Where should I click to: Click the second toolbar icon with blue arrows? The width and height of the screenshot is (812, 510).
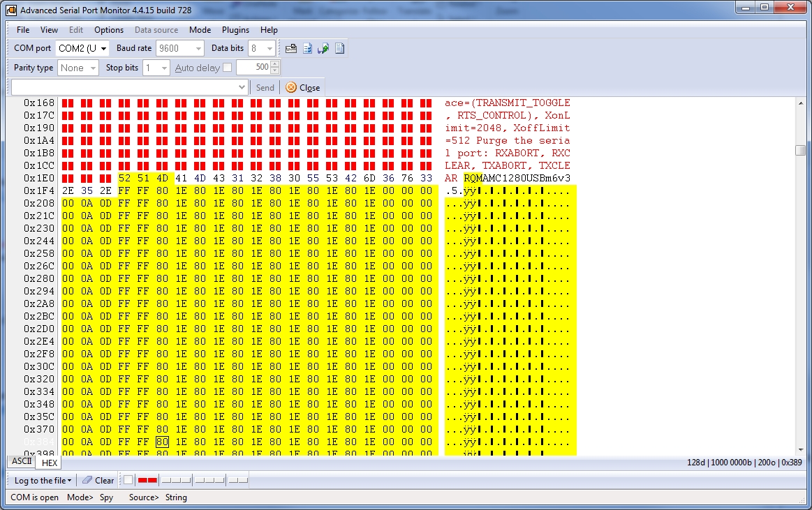[307, 48]
